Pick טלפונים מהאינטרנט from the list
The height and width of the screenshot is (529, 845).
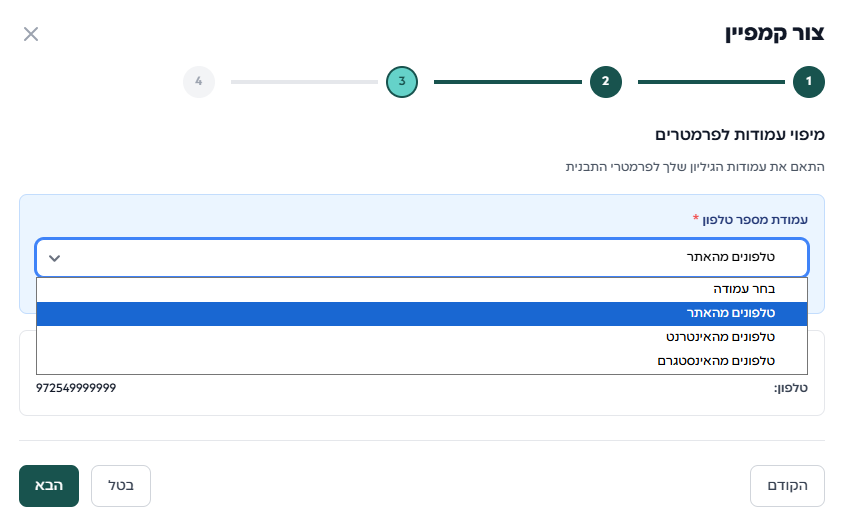pos(422,337)
